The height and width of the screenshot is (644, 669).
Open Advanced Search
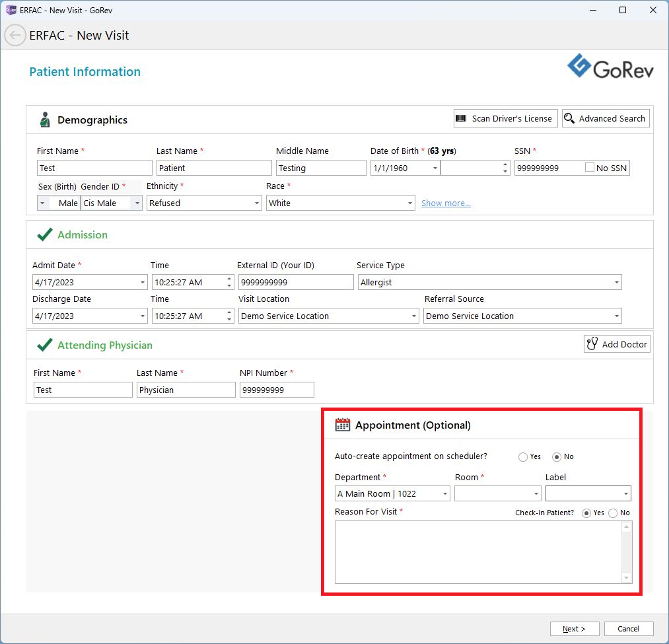pos(606,118)
